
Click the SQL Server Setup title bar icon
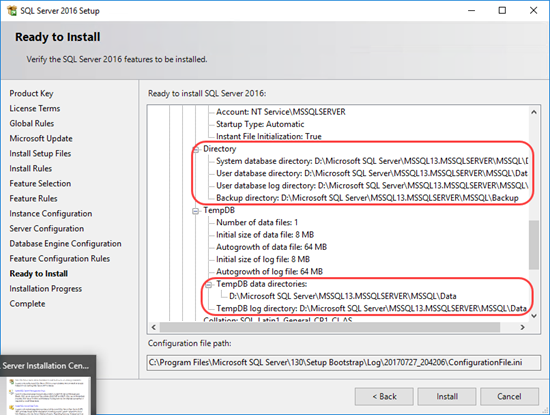[12, 11]
